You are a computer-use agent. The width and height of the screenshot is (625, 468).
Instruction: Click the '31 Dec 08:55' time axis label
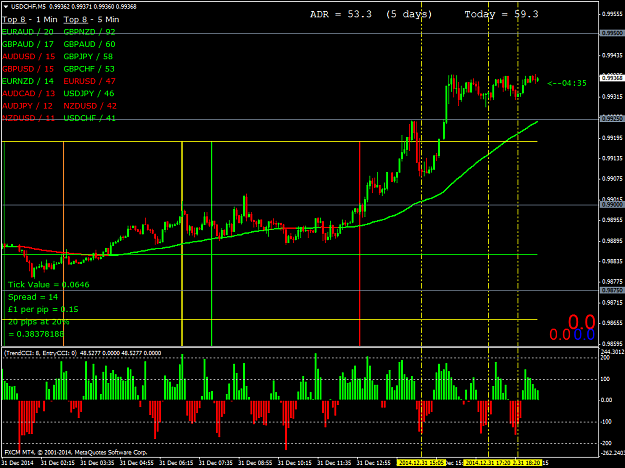(255, 463)
